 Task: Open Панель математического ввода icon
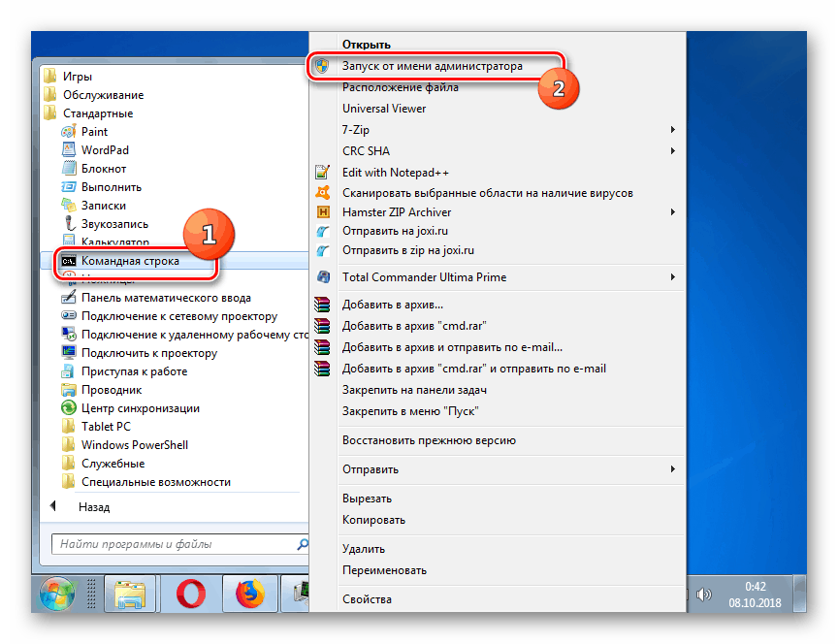click(69, 298)
